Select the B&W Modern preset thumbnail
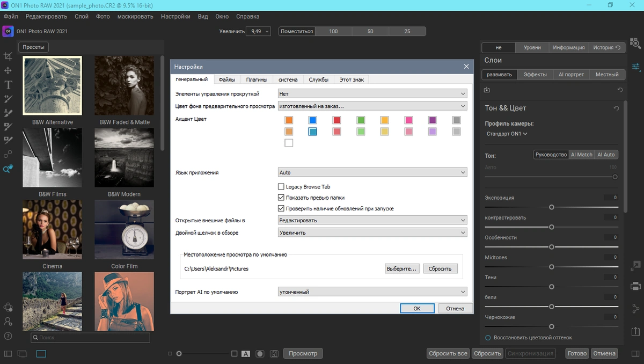The height and width of the screenshot is (364, 644). [x=124, y=157]
